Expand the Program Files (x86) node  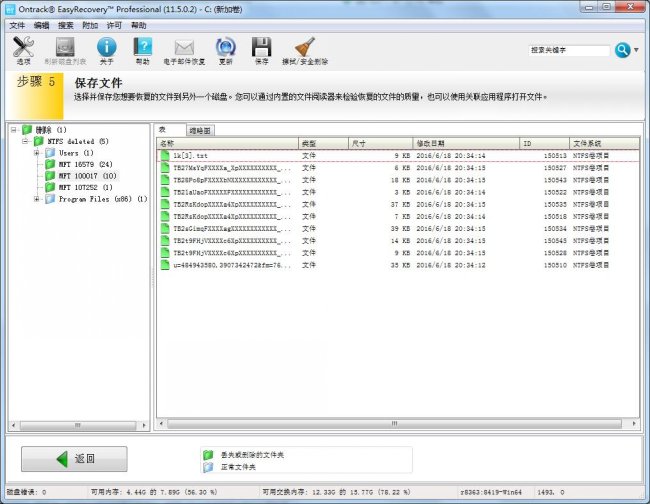click(x=37, y=199)
